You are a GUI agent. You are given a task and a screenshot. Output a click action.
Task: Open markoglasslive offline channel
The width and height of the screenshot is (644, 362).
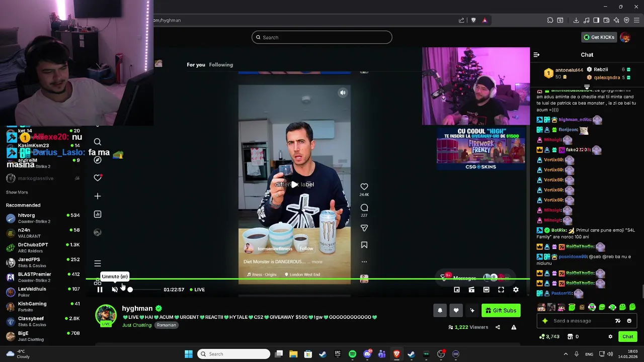43,178
